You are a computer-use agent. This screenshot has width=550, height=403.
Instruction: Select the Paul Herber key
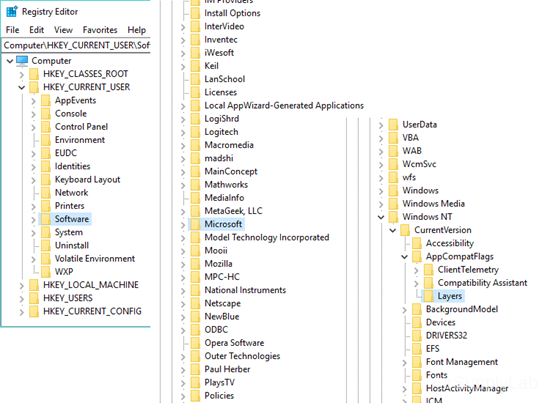coord(227,369)
